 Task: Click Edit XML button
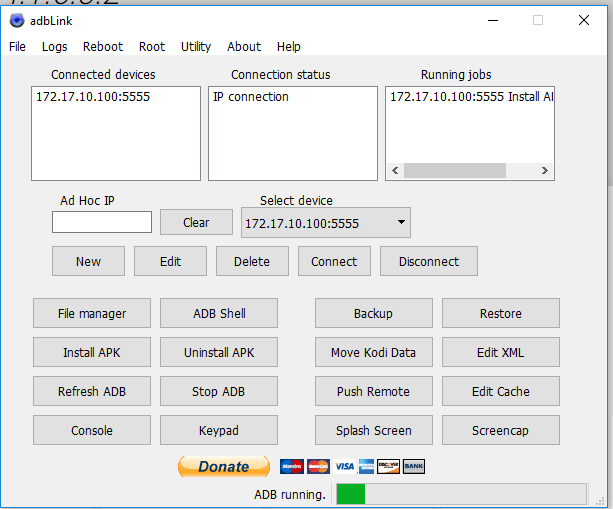click(x=501, y=352)
